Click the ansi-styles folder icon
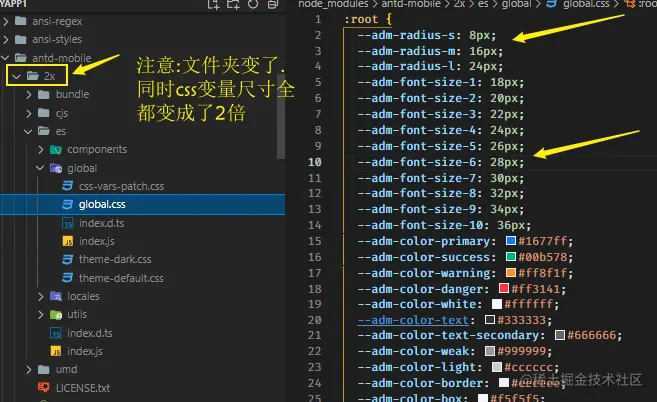 21,39
